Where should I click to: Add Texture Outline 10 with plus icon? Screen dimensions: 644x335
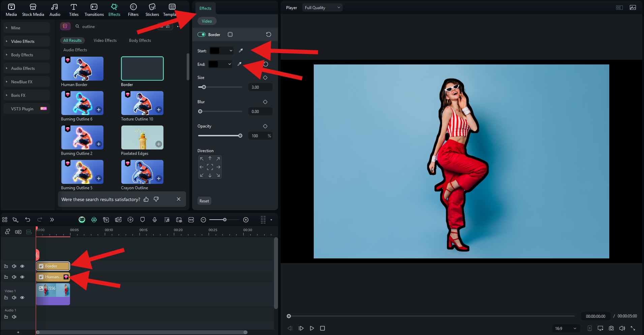point(158,110)
